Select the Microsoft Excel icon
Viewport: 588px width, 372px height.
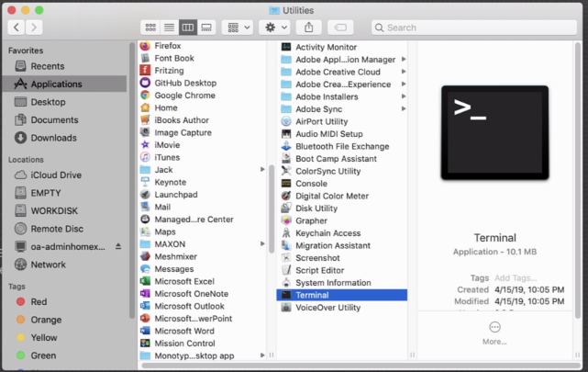(x=145, y=281)
